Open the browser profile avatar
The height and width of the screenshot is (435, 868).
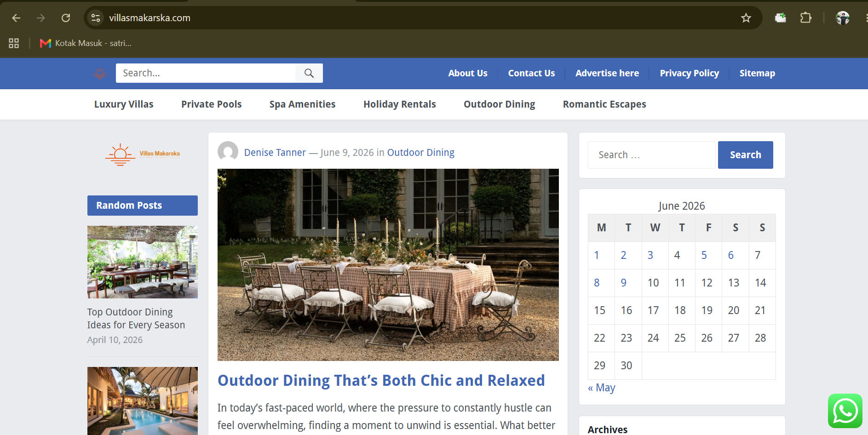[x=843, y=18]
